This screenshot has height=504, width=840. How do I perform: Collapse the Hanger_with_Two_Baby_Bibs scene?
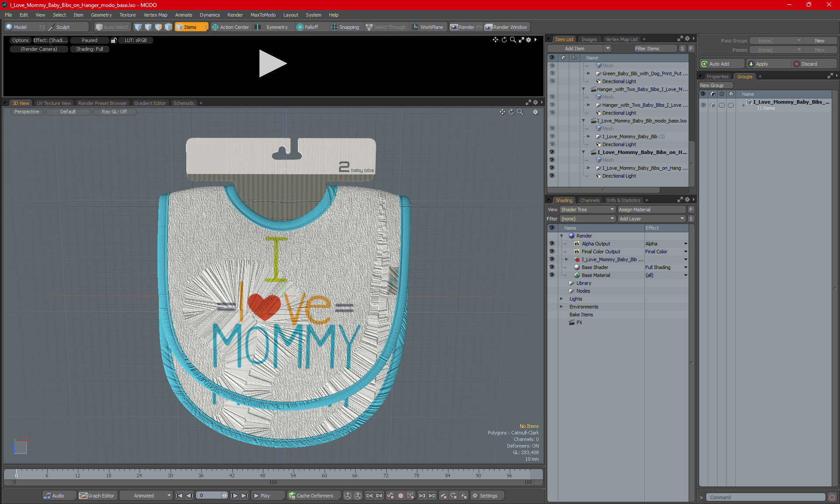tap(584, 89)
